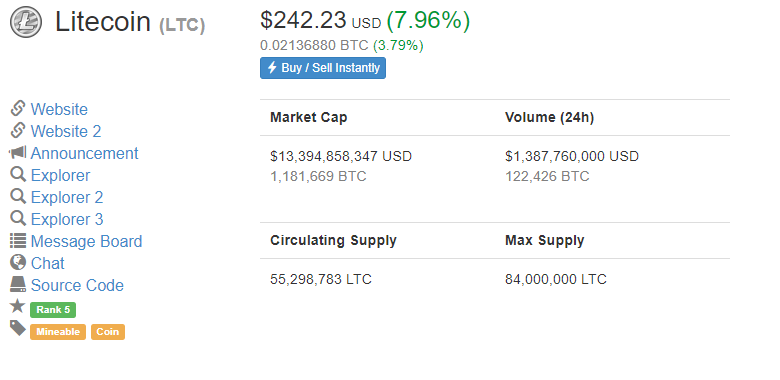780x380 pixels.
Task: Click the Litecoin coin logo
Action: 26,22
